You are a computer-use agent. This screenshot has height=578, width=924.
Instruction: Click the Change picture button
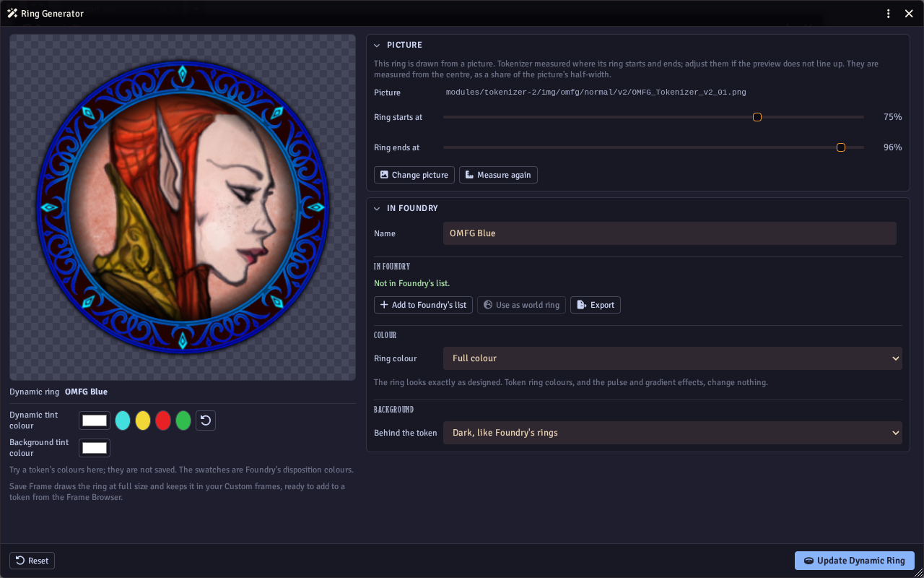pyautogui.click(x=414, y=175)
